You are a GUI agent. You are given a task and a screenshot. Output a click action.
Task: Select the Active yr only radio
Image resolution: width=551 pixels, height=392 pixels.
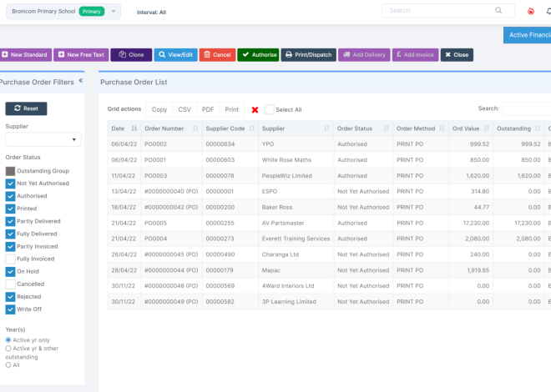[8, 340]
